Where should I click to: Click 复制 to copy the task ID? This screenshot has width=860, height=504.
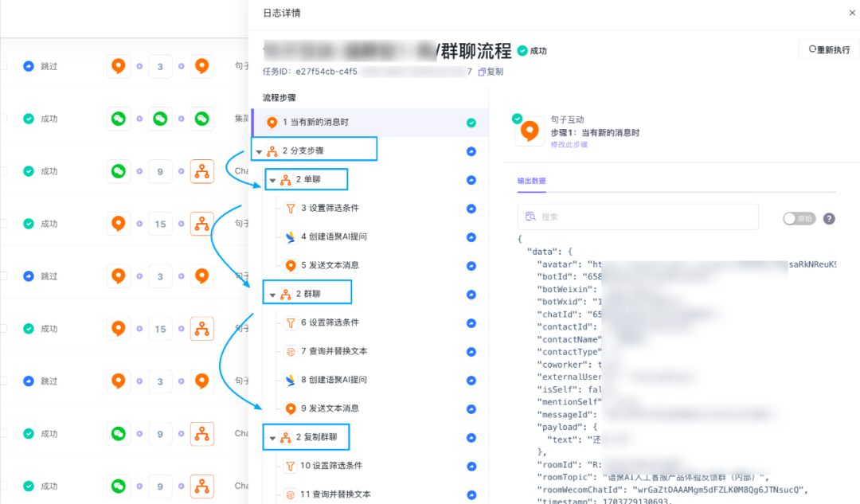pyautogui.click(x=491, y=72)
